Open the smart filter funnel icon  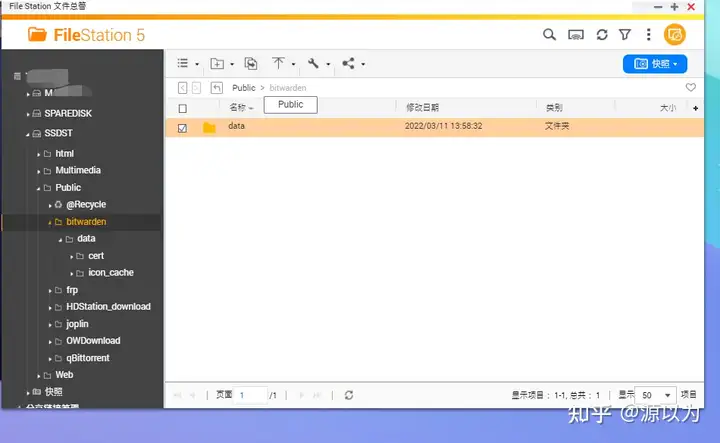point(625,35)
